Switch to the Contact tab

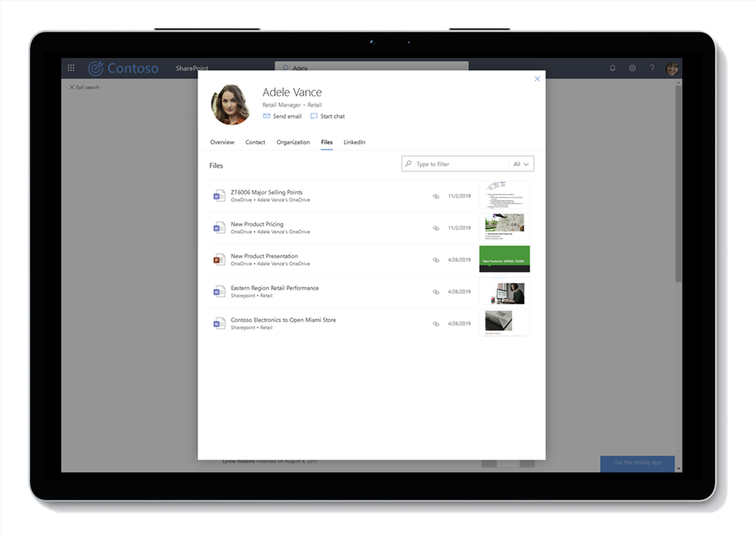pos(255,142)
